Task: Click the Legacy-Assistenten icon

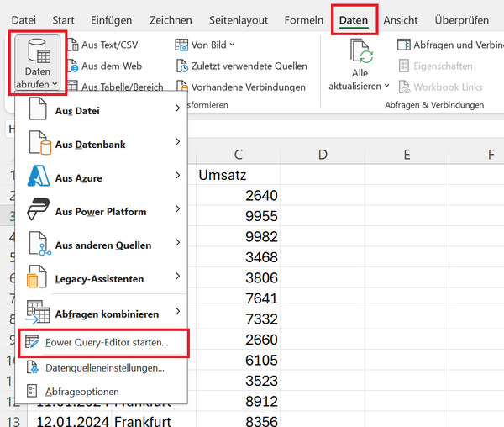Action: coord(37,277)
